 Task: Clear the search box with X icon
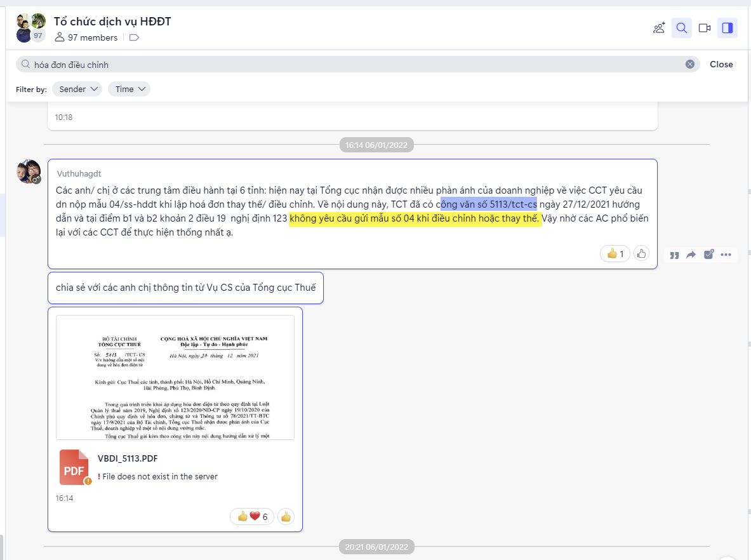[690, 64]
